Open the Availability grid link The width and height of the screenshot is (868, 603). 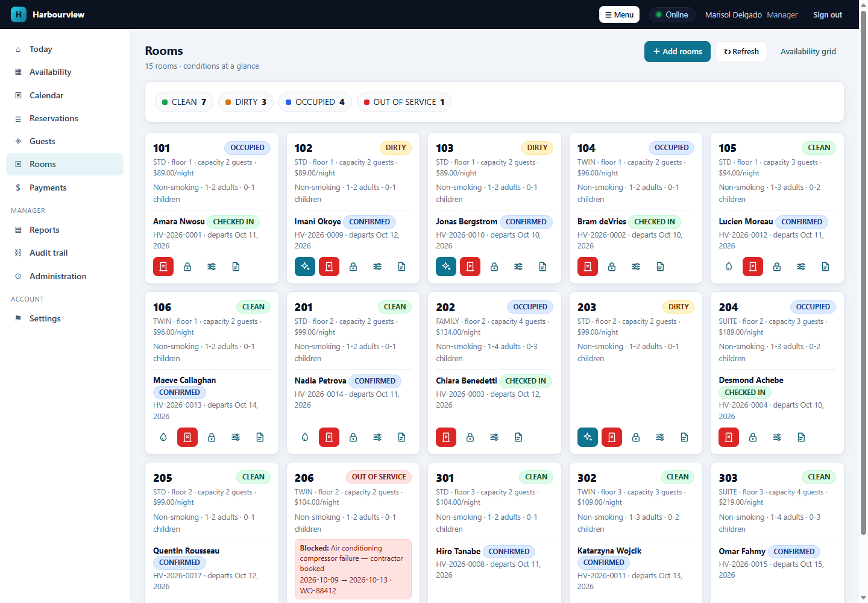click(x=808, y=52)
